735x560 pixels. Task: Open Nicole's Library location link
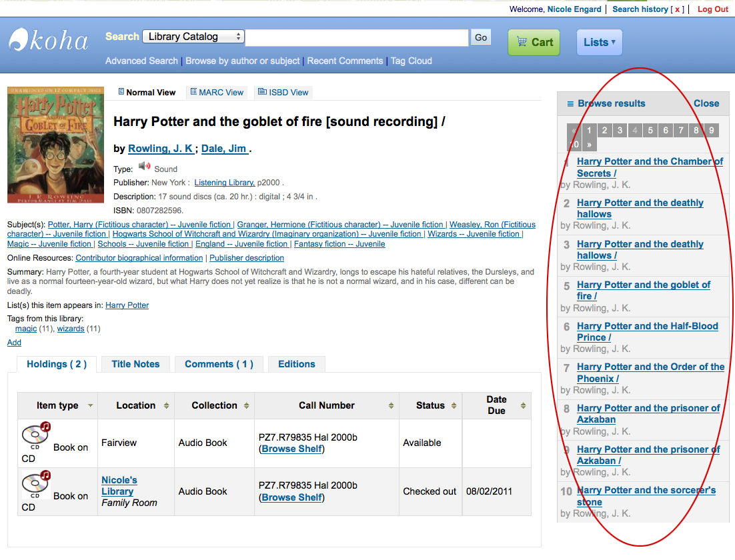tap(119, 485)
